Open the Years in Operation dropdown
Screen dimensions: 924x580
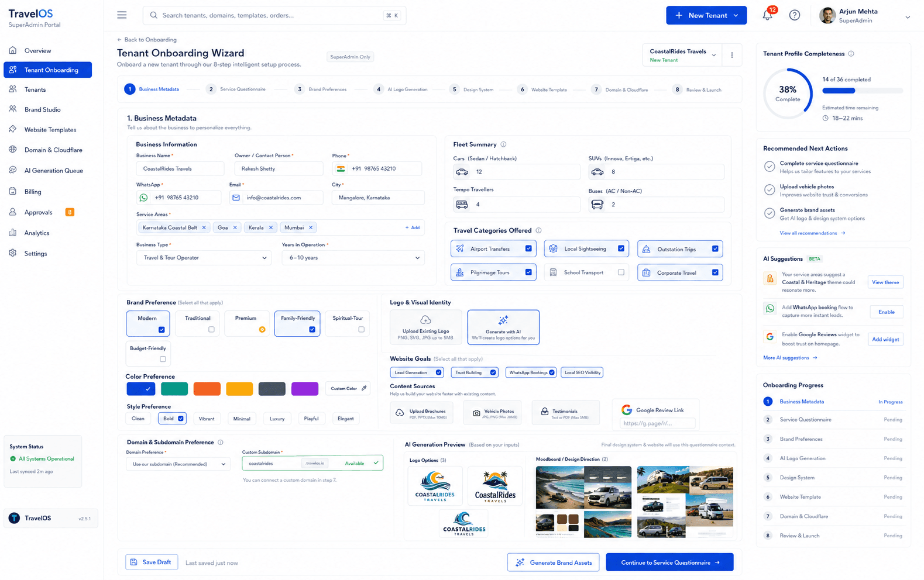click(353, 258)
